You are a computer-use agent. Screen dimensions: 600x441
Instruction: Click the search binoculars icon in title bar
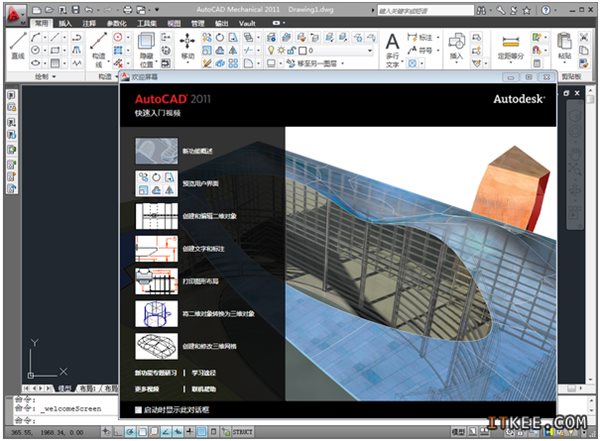[x=481, y=10]
